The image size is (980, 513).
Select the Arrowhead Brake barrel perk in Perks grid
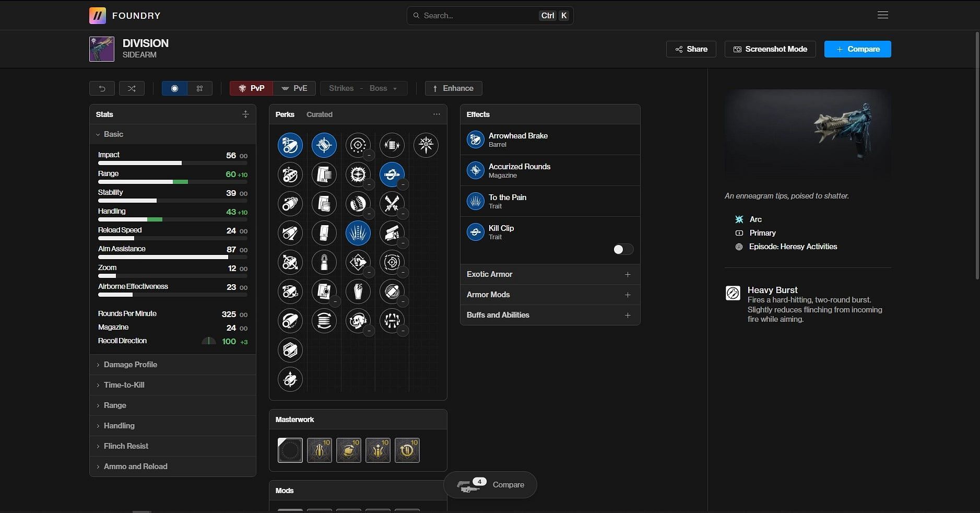click(290, 145)
